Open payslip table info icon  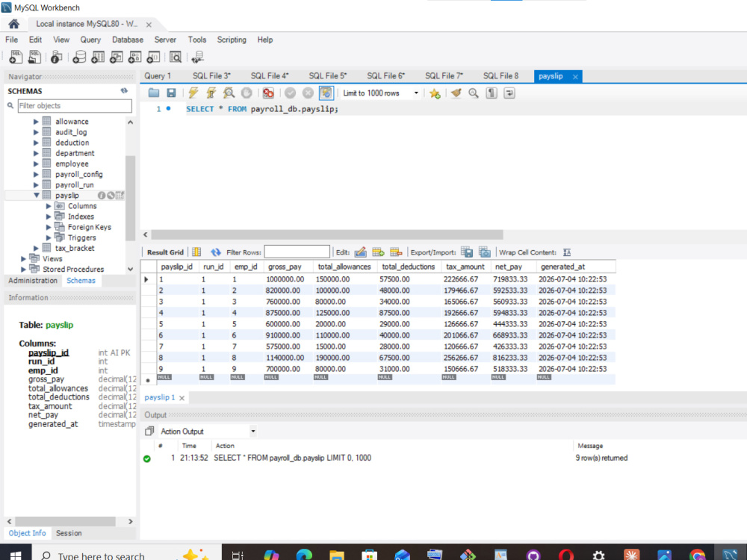(x=102, y=195)
